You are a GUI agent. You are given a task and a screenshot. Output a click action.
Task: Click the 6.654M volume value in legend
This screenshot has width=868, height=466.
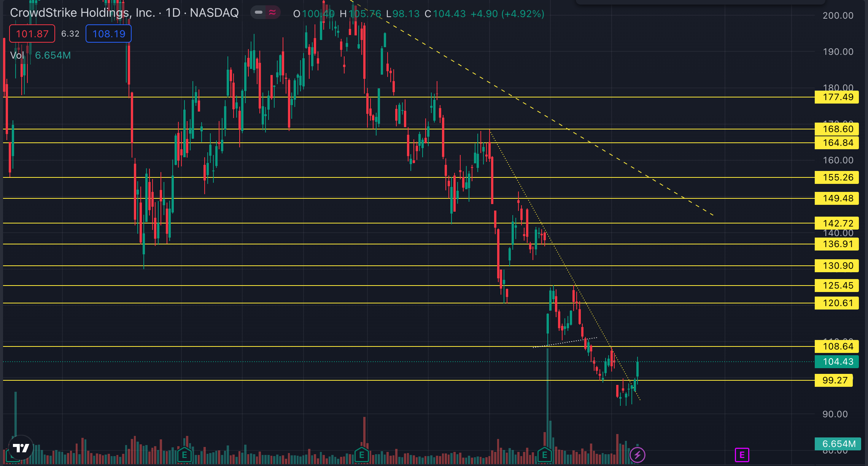(x=53, y=55)
